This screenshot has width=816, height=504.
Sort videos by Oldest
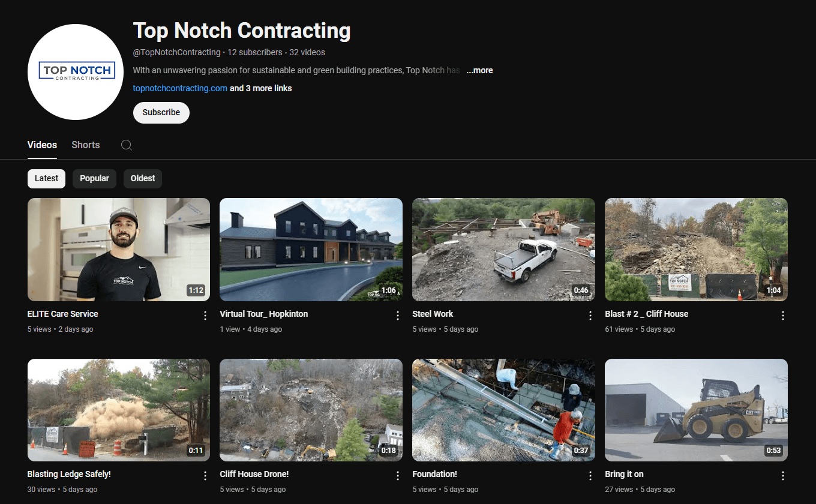coord(143,178)
